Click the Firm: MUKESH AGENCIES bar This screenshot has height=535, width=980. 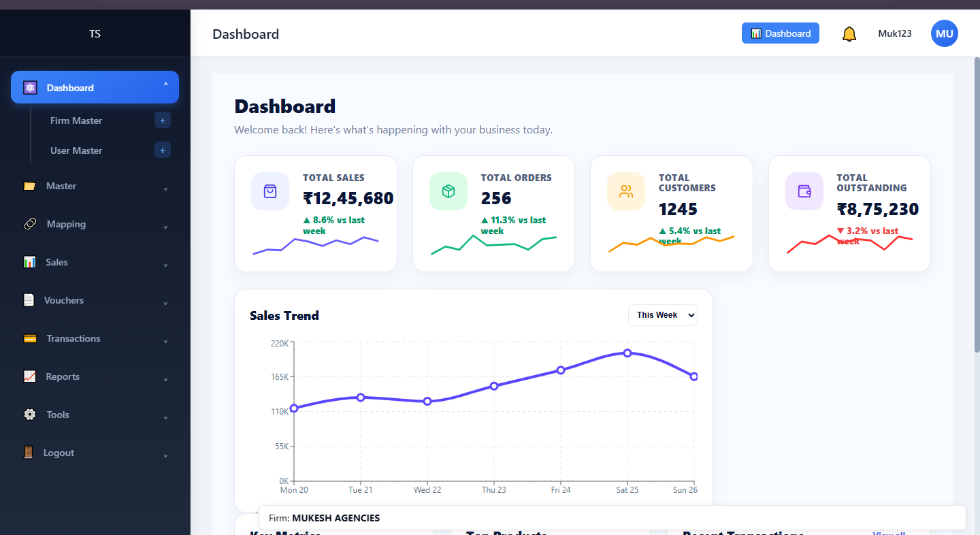click(612, 518)
